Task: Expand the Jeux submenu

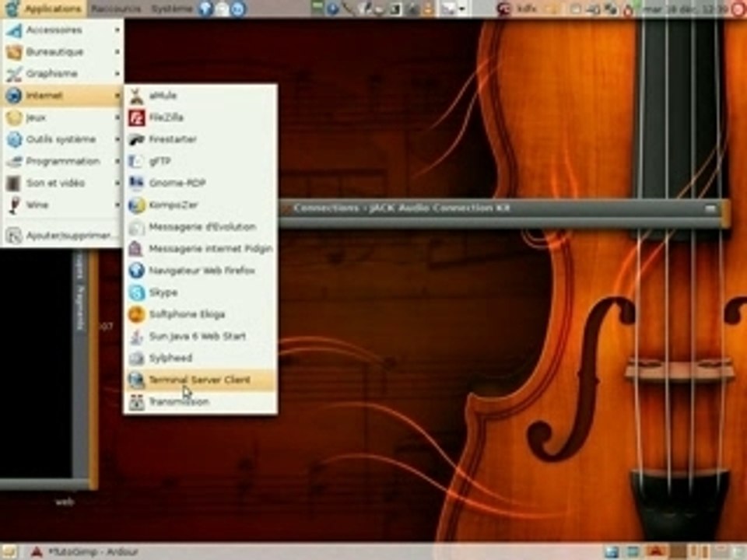Action: tap(62, 117)
